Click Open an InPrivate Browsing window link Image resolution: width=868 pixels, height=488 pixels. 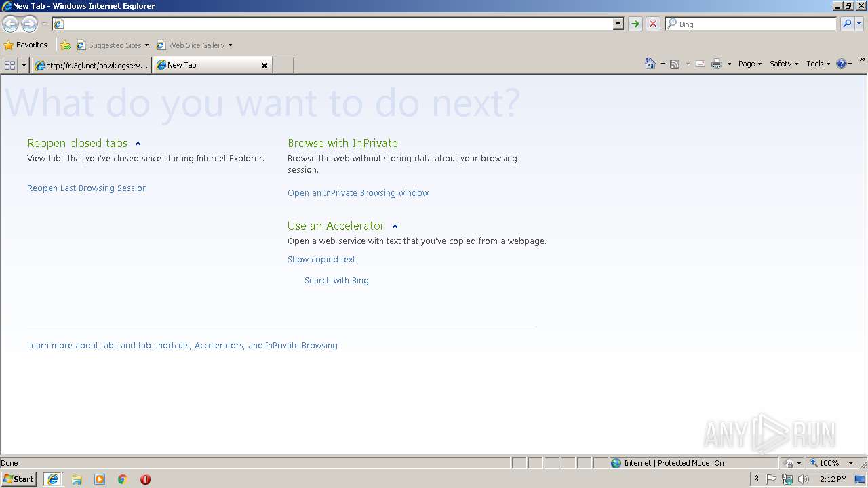pyautogui.click(x=358, y=193)
